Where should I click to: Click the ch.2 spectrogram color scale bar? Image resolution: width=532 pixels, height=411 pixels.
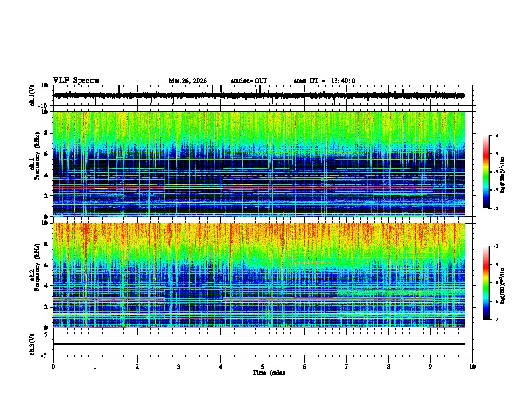[x=486, y=283]
